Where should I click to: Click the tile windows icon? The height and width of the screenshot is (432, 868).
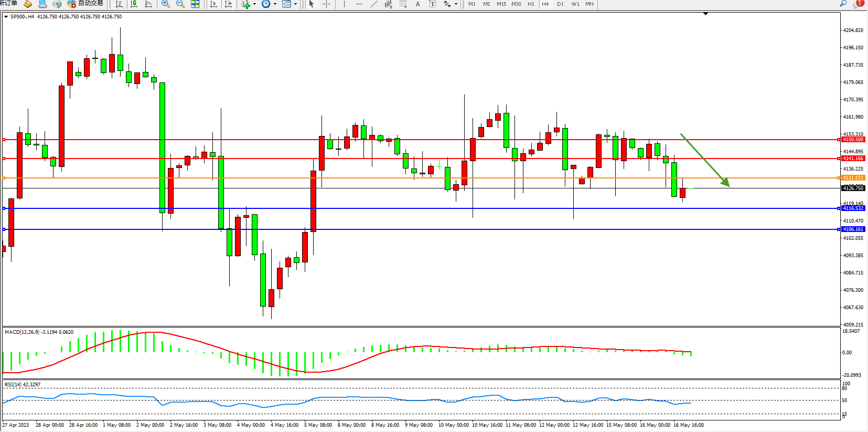(x=195, y=4)
